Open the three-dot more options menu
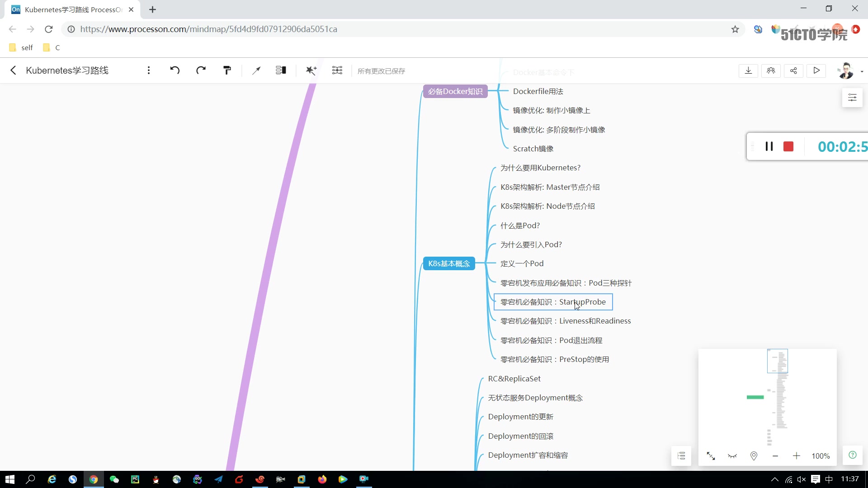The height and width of the screenshot is (488, 868). (149, 70)
